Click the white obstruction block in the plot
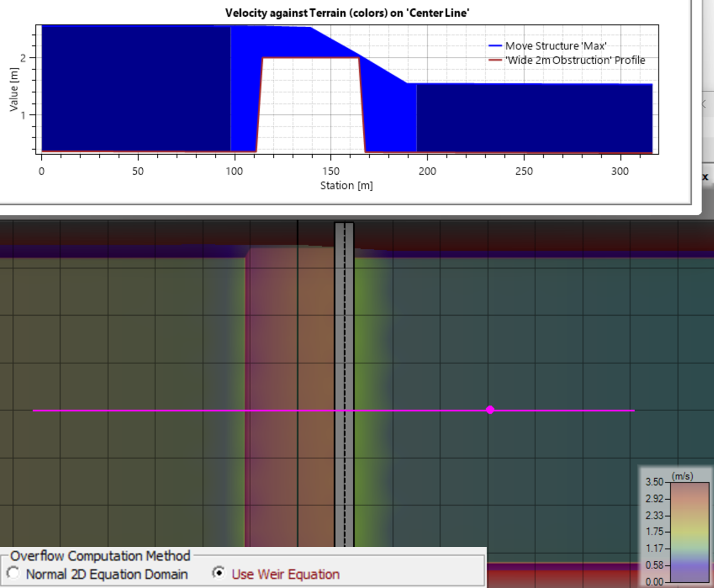 pos(310,105)
